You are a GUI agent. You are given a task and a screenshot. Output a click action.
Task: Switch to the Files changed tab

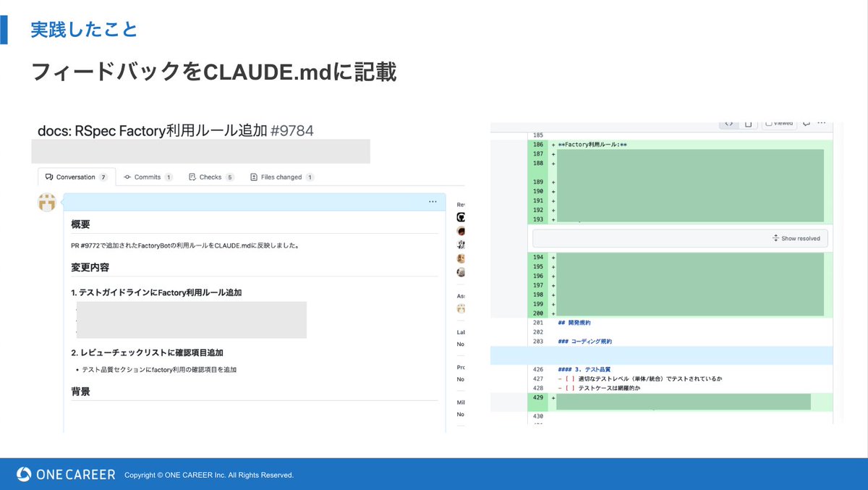[x=281, y=177]
